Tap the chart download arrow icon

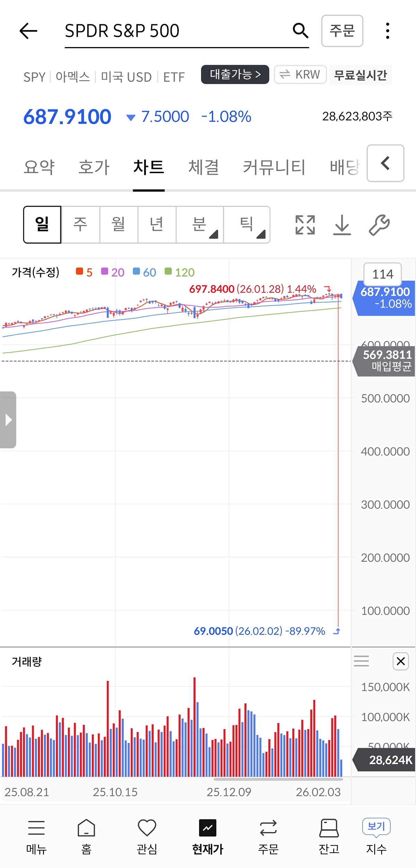[x=342, y=225]
